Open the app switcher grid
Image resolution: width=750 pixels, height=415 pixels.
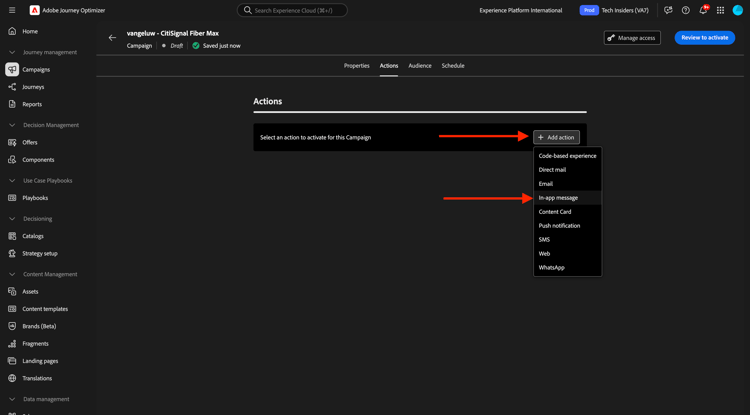click(720, 10)
